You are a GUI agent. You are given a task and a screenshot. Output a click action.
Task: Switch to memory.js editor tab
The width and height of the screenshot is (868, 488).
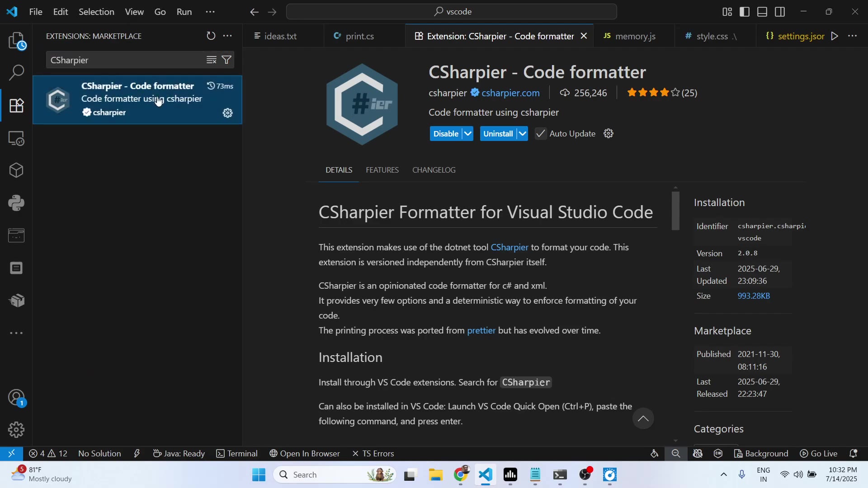635,36
